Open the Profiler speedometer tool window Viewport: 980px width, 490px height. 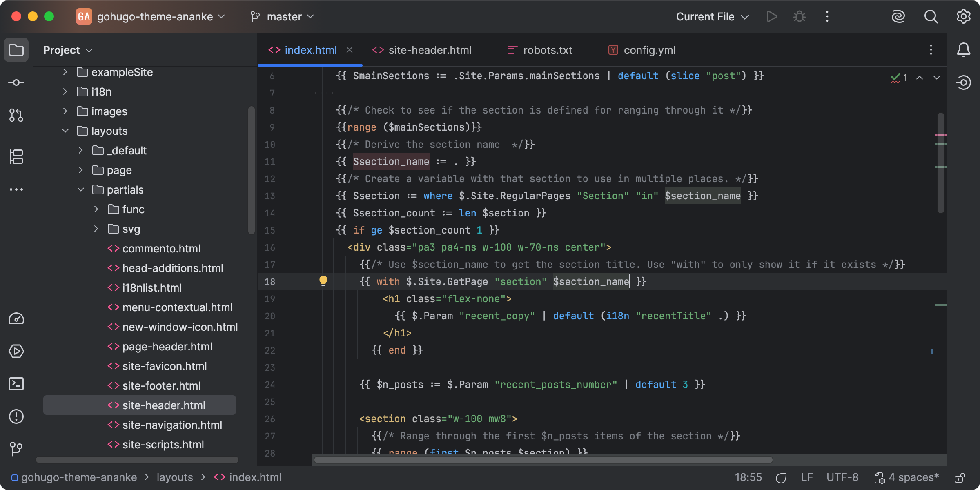pyautogui.click(x=16, y=318)
